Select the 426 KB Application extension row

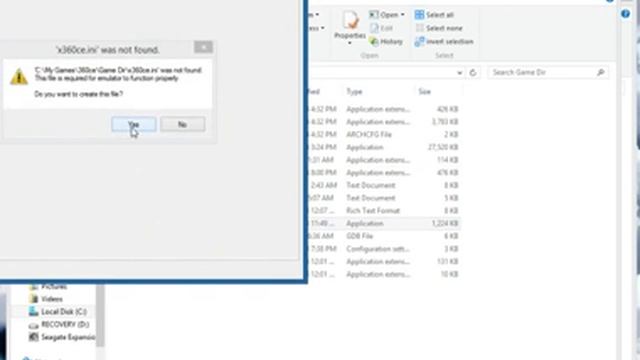tap(384, 109)
